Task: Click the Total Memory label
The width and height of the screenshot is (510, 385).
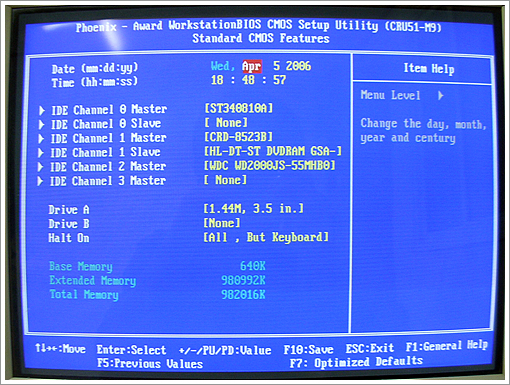Action: click(84, 295)
